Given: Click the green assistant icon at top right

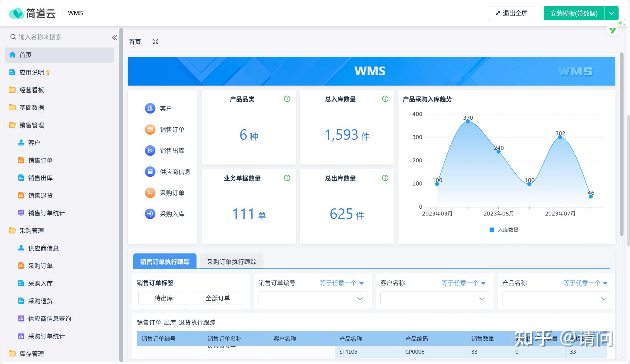Looking at the screenshot, I should [x=612, y=30].
